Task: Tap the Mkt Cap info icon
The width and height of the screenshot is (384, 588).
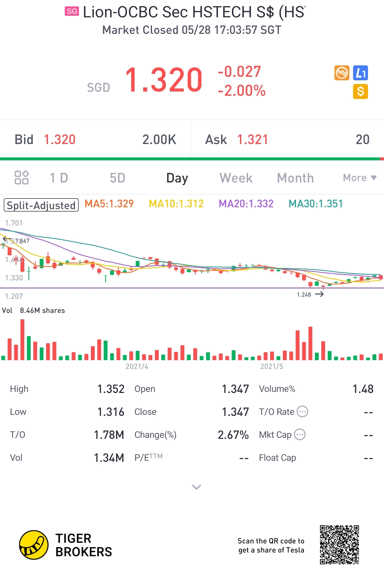Action: pos(300,435)
